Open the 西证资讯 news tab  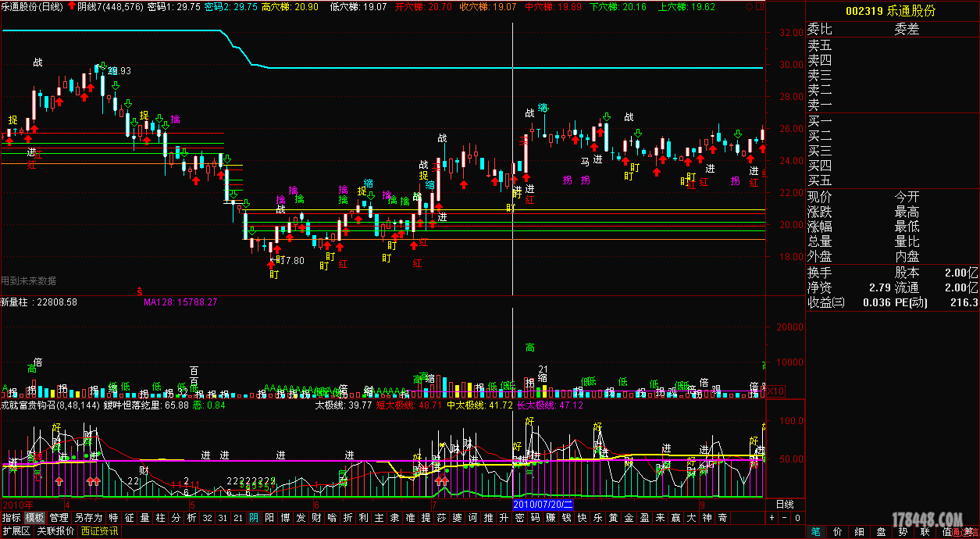(x=100, y=531)
